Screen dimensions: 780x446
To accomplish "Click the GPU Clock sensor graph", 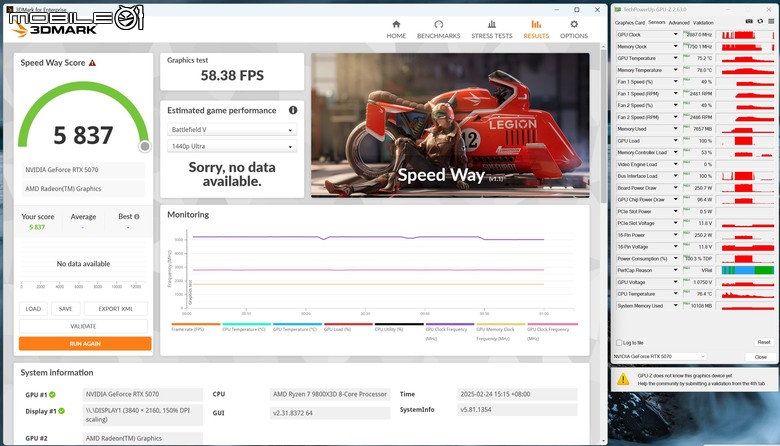I will [x=748, y=35].
